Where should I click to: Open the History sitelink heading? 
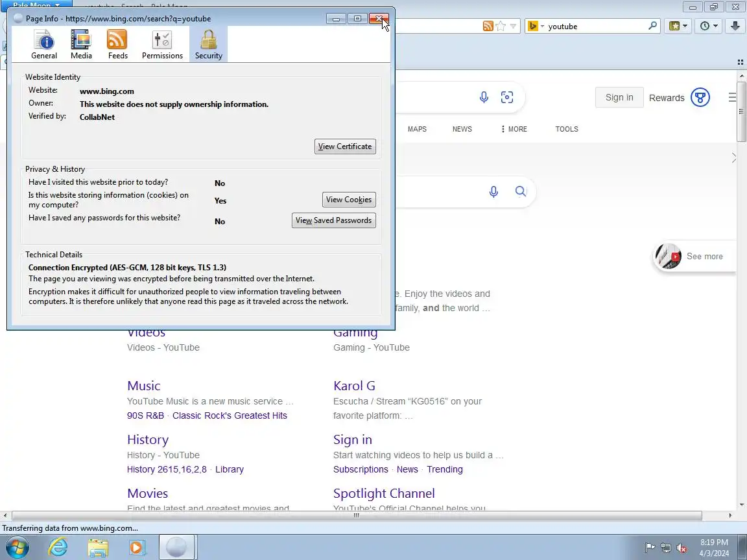pos(148,439)
